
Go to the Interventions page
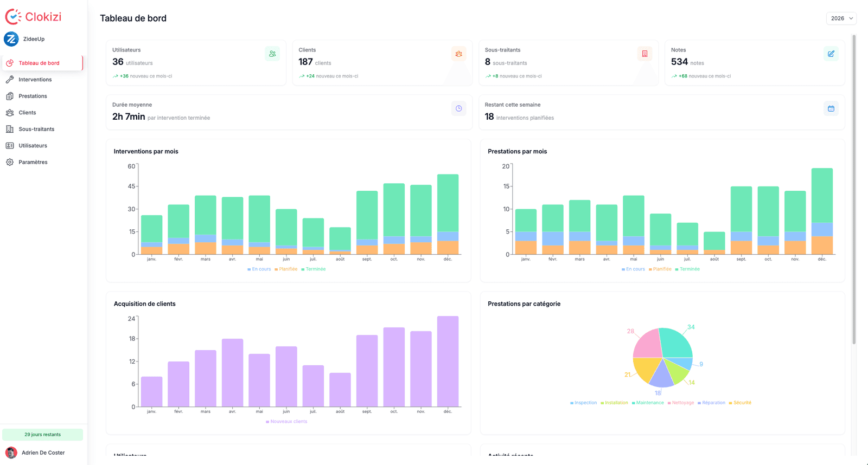[42, 80]
